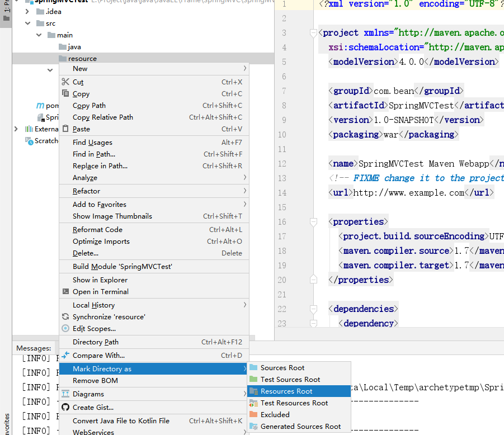Mark directory as Excluded
The image size is (504, 435).
pyautogui.click(x=299, y=414)
